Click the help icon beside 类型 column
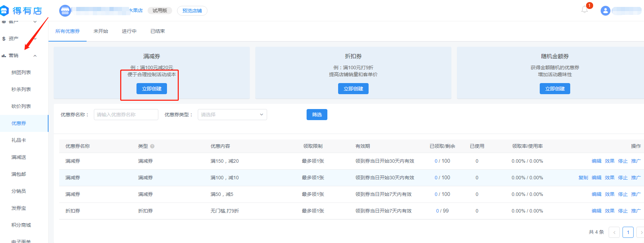The height and width of the screenshot is (243, 644). coord(152,146)
